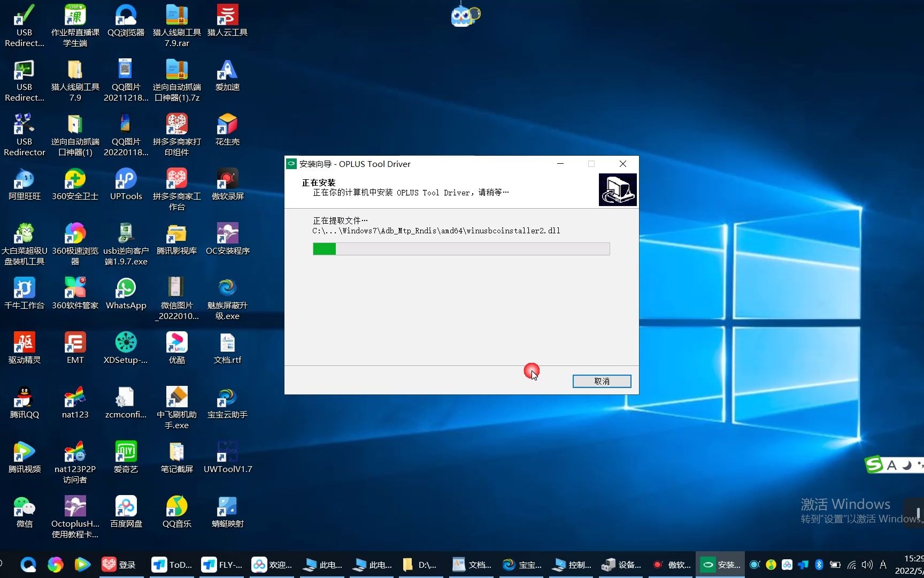Open 傲软... recorder in taskbar
This screenshot has height=578, width=924.
pyautogui.click(x=672, y=565)
